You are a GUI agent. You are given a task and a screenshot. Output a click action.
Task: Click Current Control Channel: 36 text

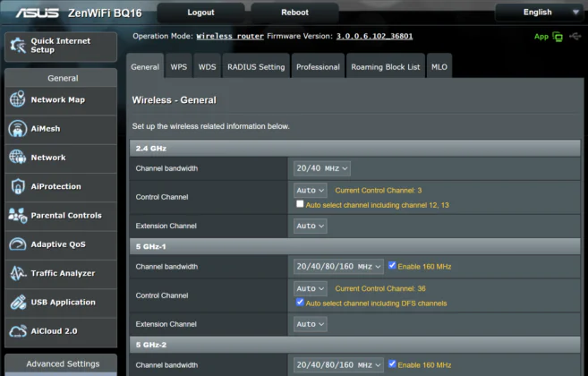coord(380,288)
